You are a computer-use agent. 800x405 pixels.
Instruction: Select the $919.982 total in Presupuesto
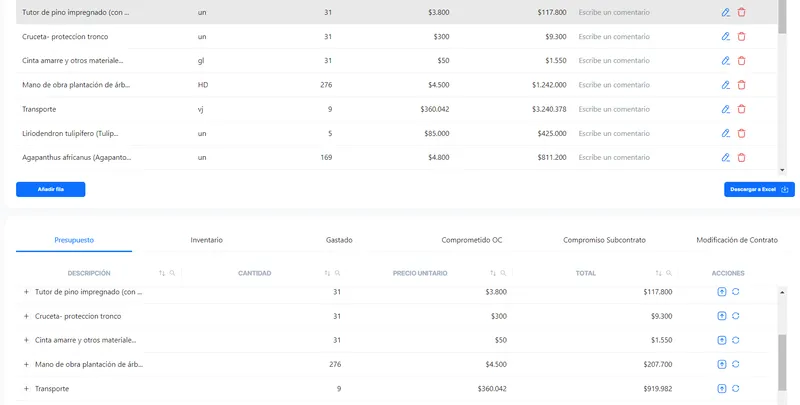pos(658,389)
